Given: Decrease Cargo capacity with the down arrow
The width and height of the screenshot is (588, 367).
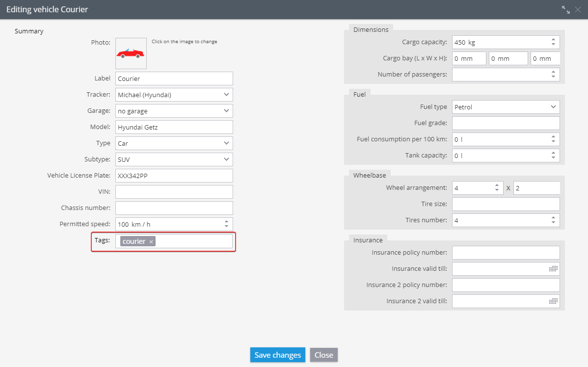Looking at the screenshot, I should click(x=554, y=45).
